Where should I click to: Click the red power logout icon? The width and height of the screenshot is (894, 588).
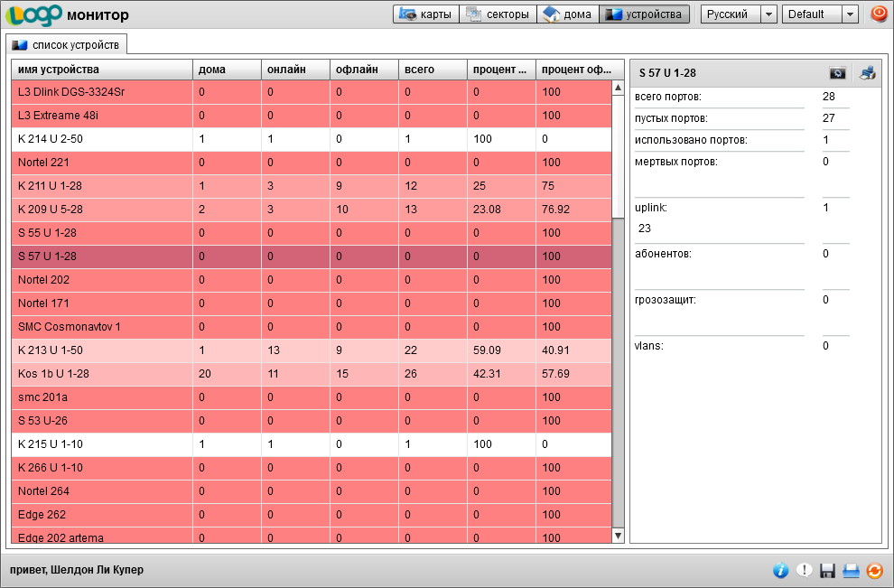tap(878, 14)
